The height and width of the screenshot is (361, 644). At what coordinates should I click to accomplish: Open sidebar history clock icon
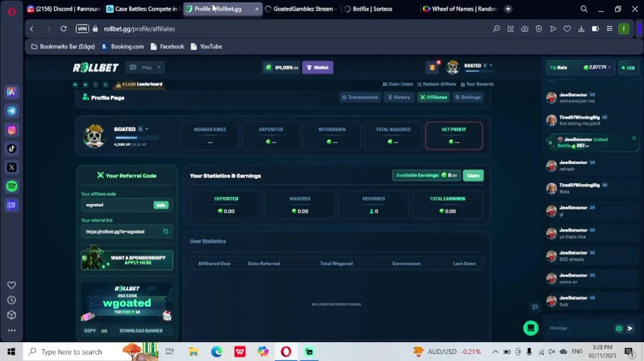pos(12,300)
